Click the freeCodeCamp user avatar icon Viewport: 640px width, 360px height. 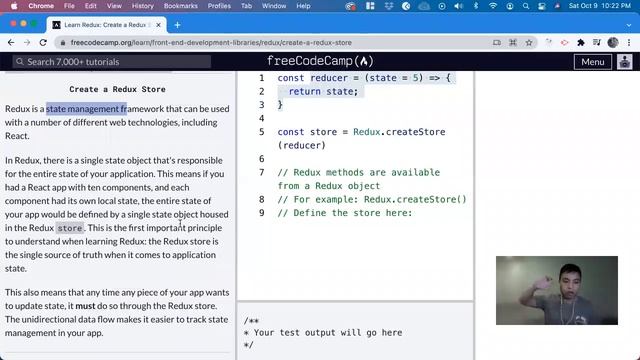[624, 62]
